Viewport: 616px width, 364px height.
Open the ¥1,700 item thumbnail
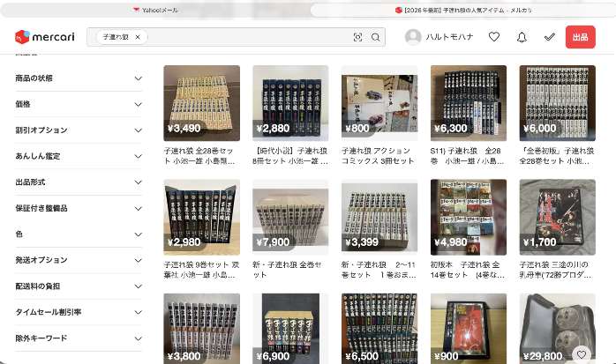[558, 218]
